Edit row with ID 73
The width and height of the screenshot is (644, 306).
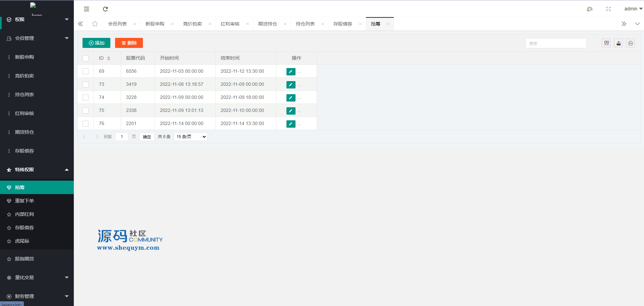point(291,84)
